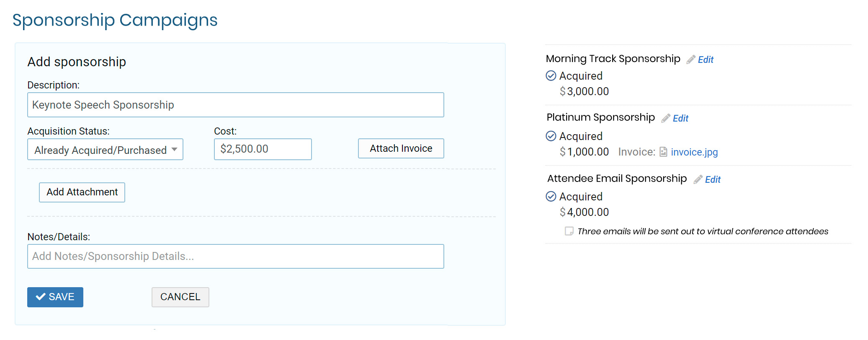The image size is (868, 340).
Task: Click the Acquired text under Attendee Email Sponsorship
Action: click(x=581, y=197)
